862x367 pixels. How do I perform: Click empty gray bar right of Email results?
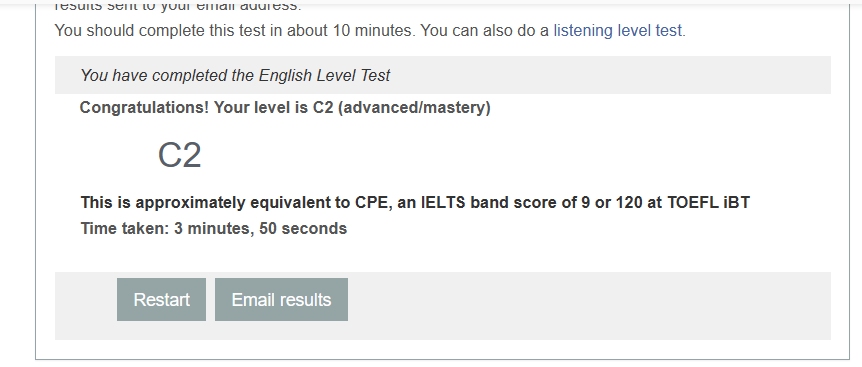(588, 305)
